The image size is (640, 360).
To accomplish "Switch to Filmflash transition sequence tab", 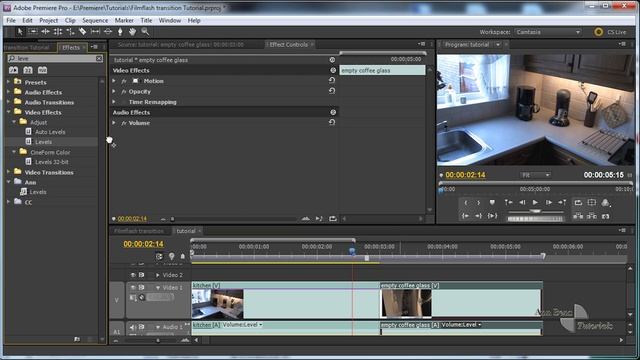I will (139, 231).
